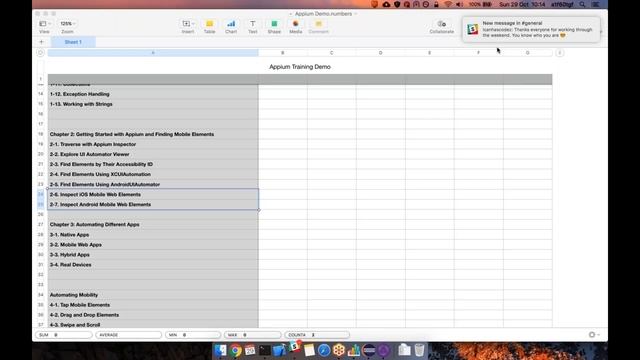Click the add column handle at top right
The width and height of the screenshot is (640, 360).
click(560, 53)
